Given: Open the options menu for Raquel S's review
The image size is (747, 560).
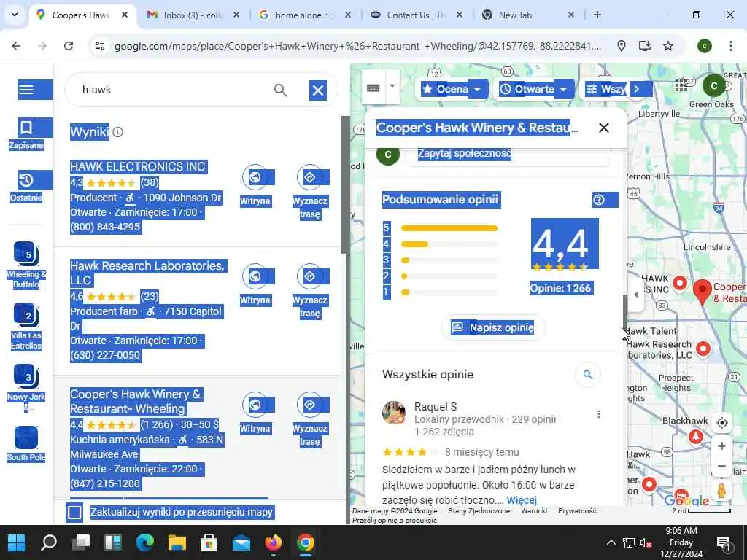Looking at the screenshot, I should point(599,414).
